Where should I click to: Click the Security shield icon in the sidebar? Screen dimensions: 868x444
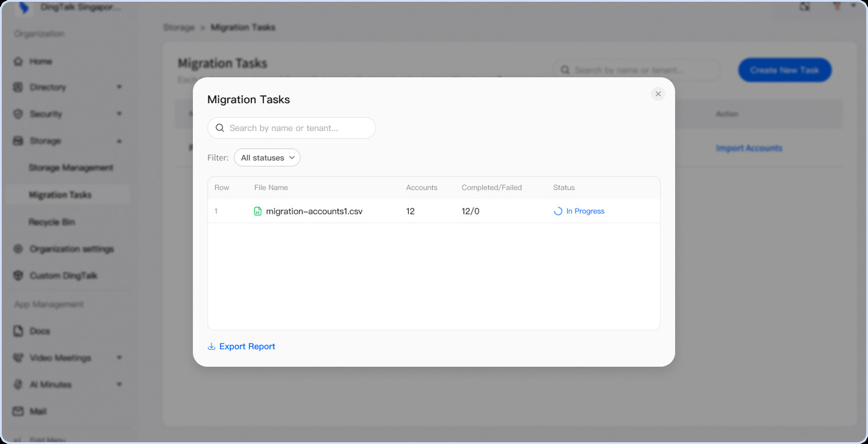pos(18,114)
